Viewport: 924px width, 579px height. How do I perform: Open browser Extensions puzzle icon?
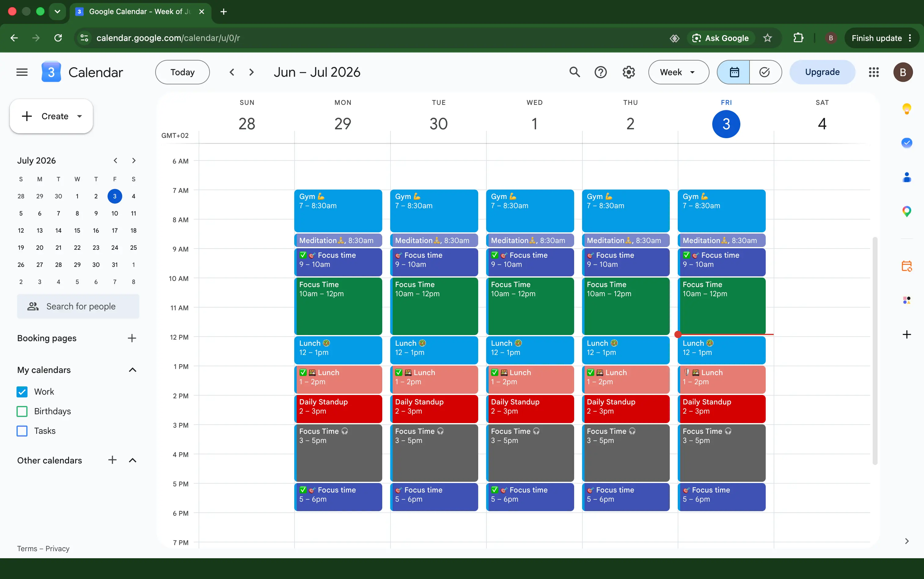point(798,38)
